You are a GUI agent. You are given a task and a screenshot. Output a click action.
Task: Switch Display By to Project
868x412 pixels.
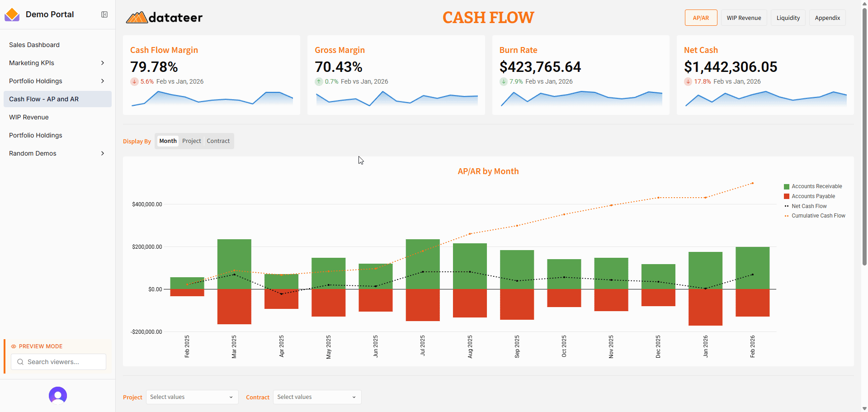tap(192, 141)
